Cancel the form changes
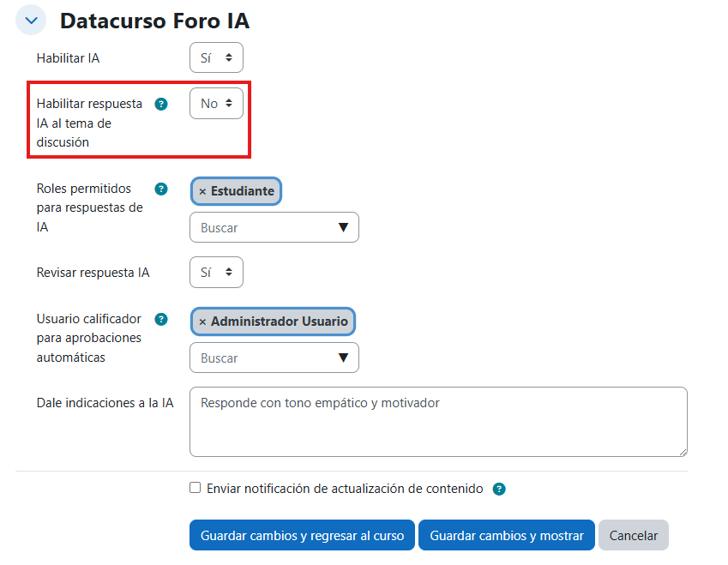 coord(633,534)
